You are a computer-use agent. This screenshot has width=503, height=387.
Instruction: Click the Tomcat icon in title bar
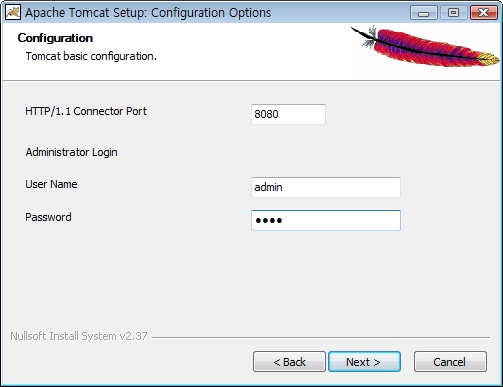click(13, 12)
